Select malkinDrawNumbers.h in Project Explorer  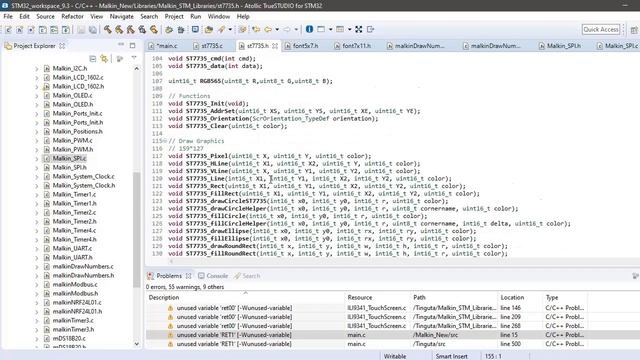pyautogui.click(x=83, y=276)
